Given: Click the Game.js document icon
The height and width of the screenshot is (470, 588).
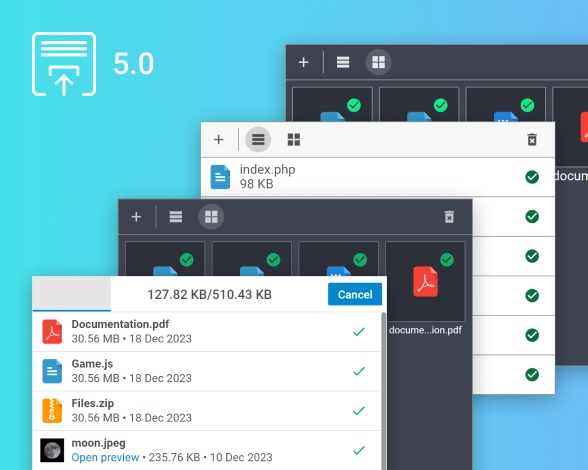Looking at the screenshot, I should 52,371.
